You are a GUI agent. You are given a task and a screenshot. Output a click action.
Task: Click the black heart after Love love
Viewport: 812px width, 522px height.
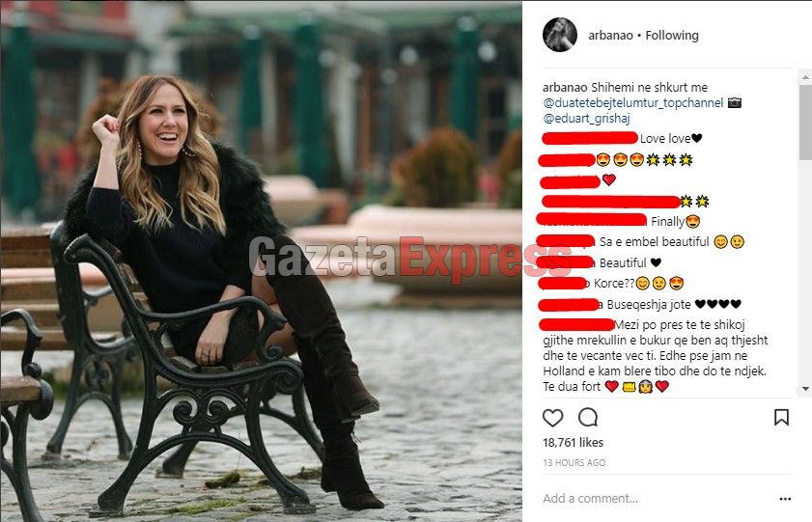(696, 138)
